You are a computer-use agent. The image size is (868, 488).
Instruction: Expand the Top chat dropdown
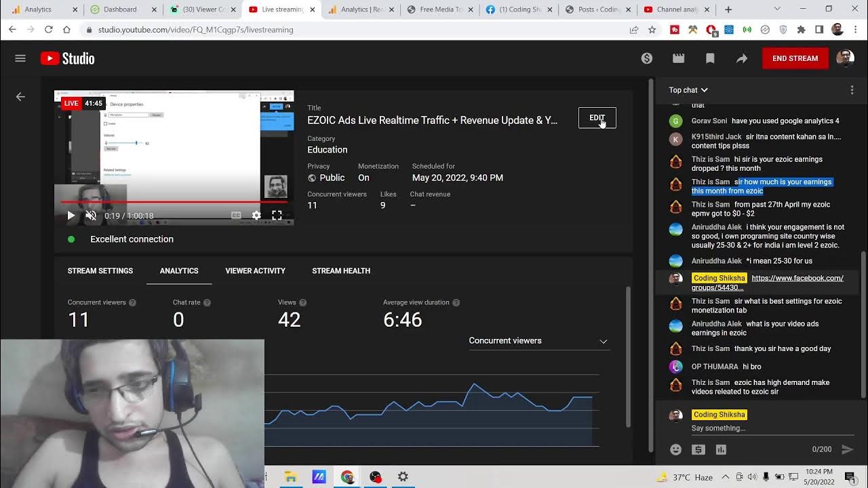click(688, 90)
